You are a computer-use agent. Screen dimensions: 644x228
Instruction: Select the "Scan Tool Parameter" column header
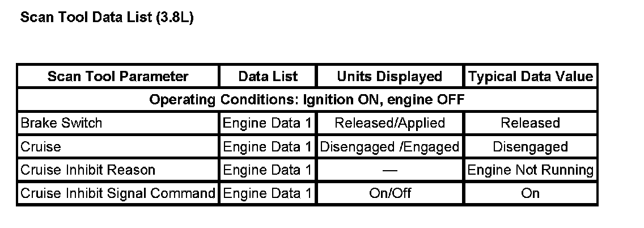click(118, 77)
